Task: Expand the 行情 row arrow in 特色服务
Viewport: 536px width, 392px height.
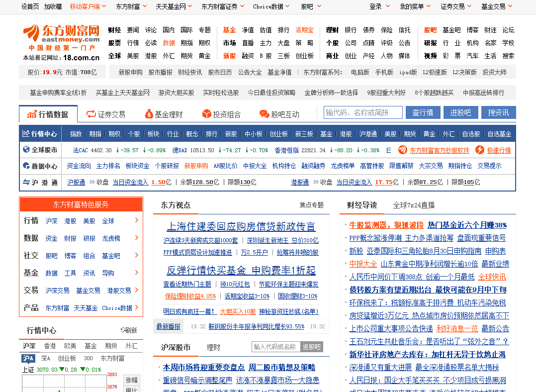Action: [136, 220]
